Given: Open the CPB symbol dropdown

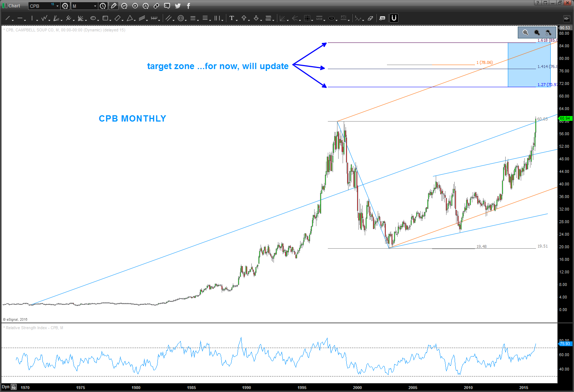Looking at the screenshot, I should (x=57, y=6).
